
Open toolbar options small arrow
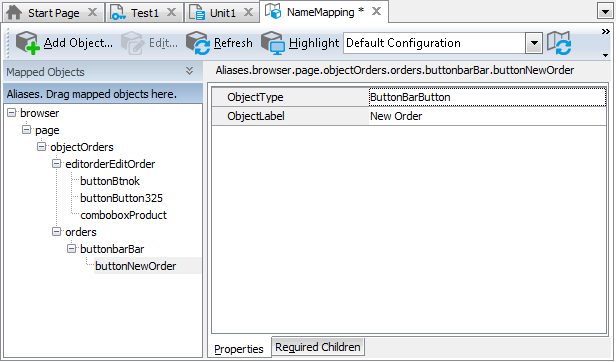[606, 55]
